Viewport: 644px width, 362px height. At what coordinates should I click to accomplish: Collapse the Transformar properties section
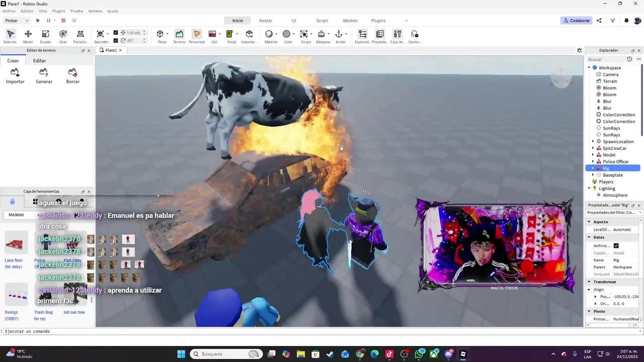pyautogui.click(x=589, y=282)
